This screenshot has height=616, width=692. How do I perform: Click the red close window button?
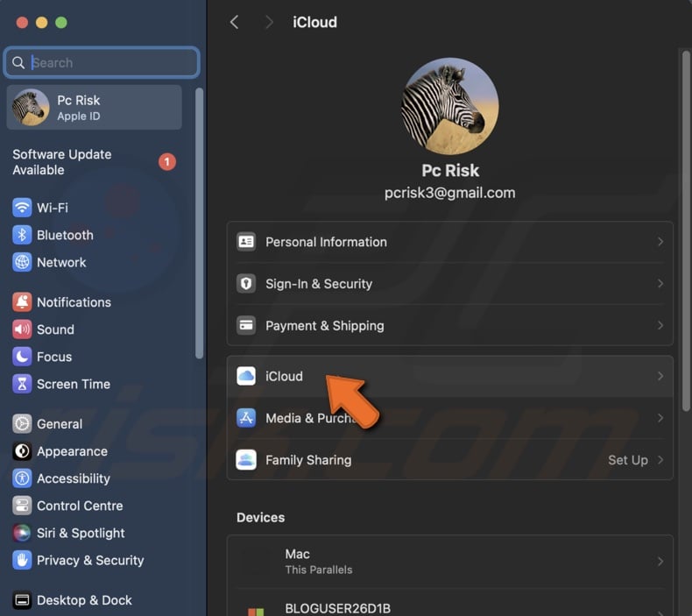[22, 22]
